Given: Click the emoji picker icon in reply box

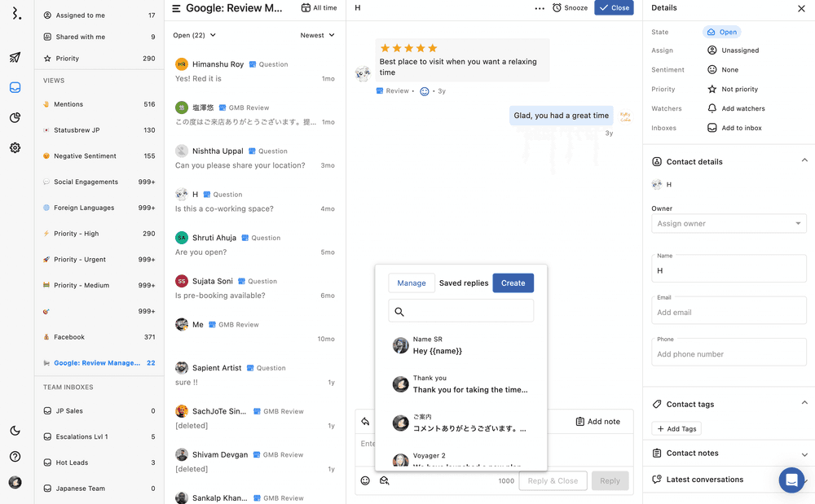Looking at the screenshot, I should pos(365,480).
